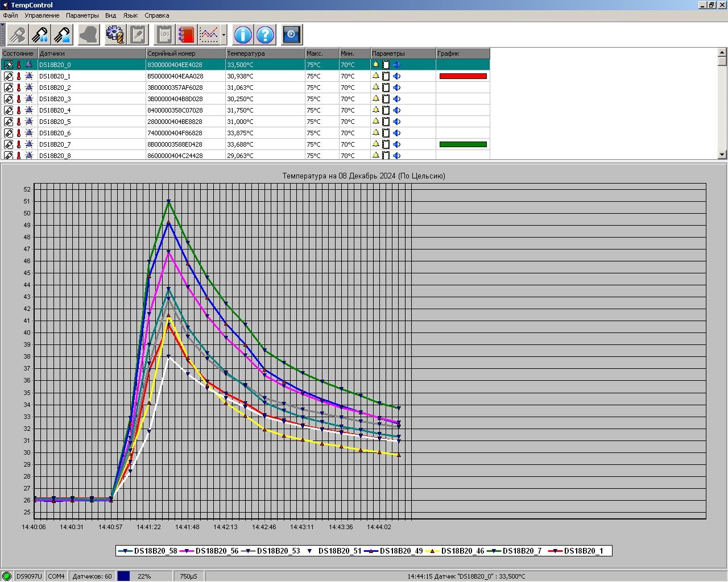
Task: Click the DS18B20_56 legend entry
Action: pyautogui.click(x=209, y=551)
